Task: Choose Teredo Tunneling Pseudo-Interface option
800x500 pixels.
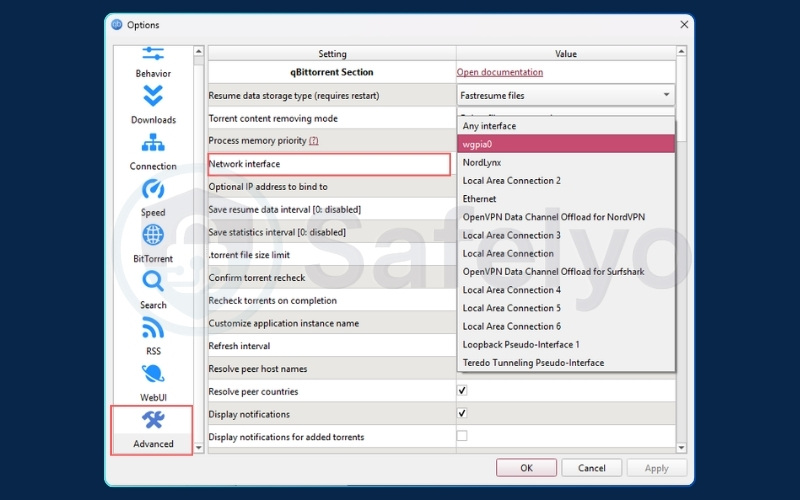Action: tap(566, 363)
